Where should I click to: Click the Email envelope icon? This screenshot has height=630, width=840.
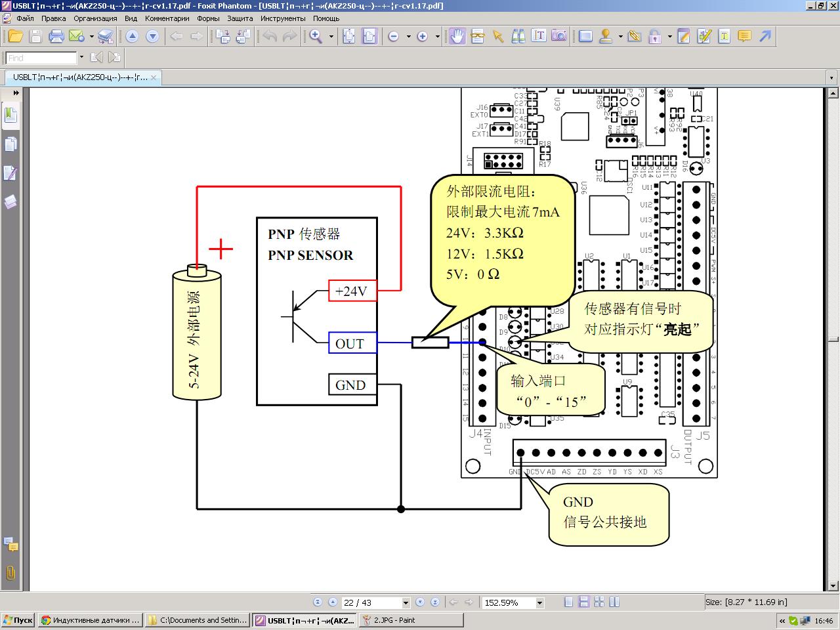point(76,36)
